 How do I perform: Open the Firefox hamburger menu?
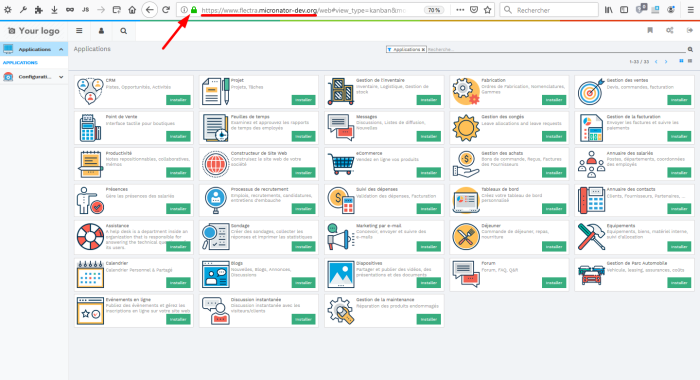[691, 10]
